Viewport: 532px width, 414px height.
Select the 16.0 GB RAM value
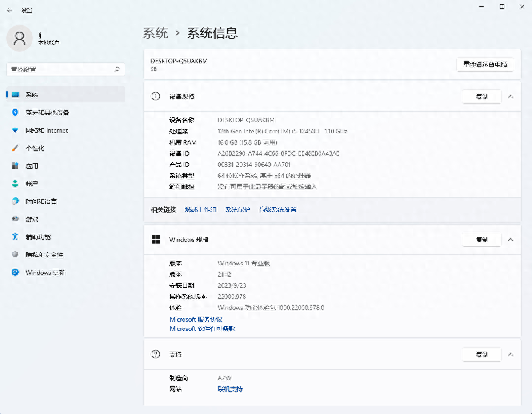click(248, 143)
